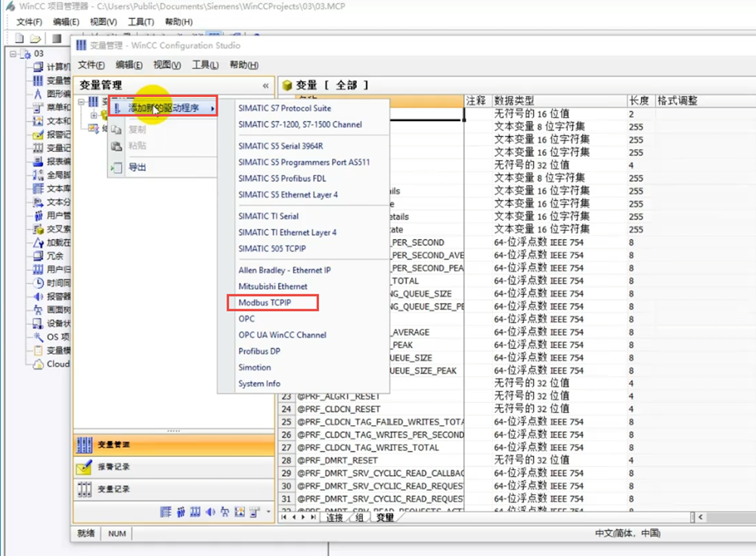The width and height of the screenshot is (756, 556).
Task: Collapse the navigation pane with double chevron
Action: click(265, 85)
